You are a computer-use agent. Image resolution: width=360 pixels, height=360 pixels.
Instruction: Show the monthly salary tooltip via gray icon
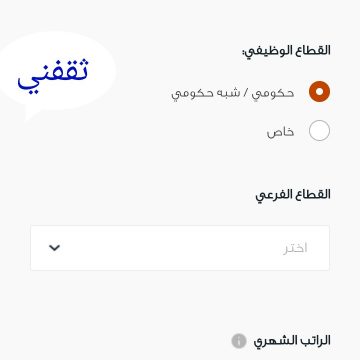[x=239, y=341]
